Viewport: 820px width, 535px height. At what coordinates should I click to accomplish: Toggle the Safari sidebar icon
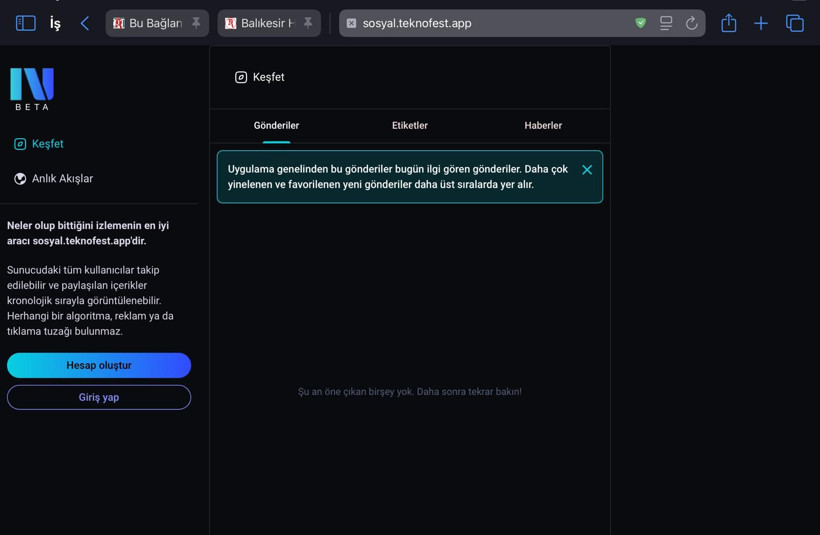(x=26, y=23)
